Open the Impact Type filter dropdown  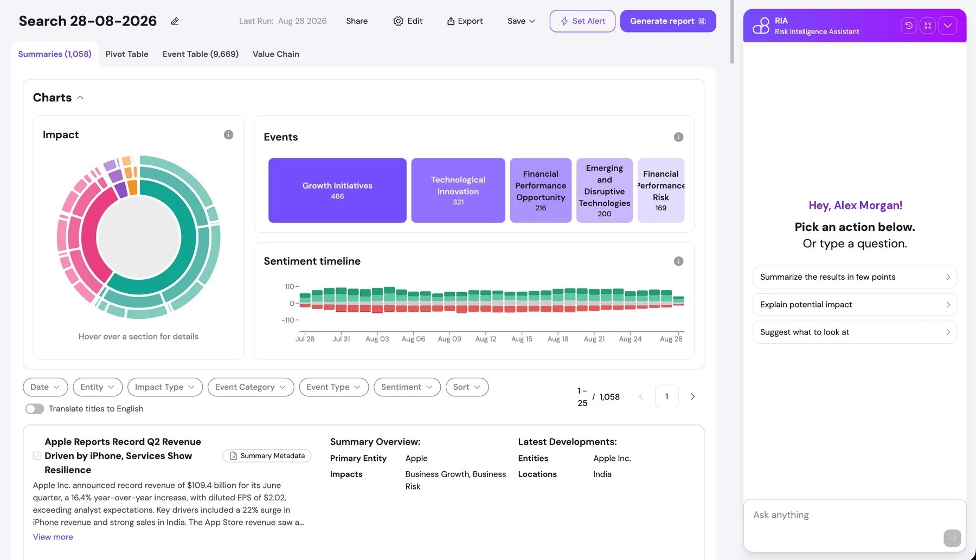click(165, 387)
